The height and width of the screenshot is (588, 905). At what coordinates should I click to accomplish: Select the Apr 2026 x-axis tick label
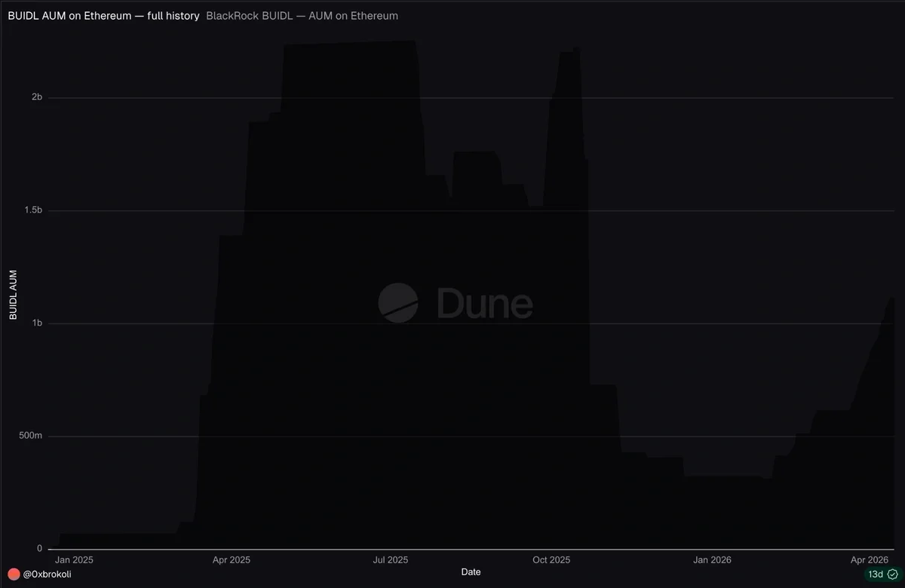tap(869, 560)
